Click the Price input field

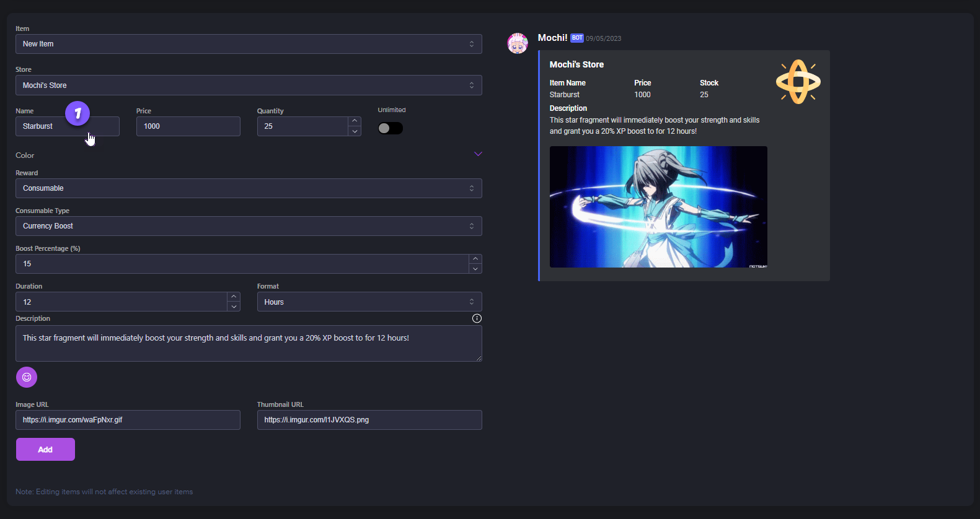pyautogui.click(x=188, y=126)
